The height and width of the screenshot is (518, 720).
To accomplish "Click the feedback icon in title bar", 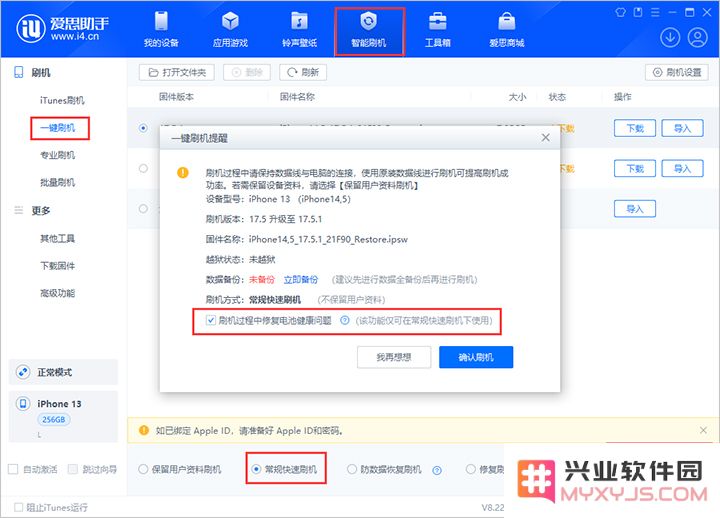I will [x=638, y=12].
